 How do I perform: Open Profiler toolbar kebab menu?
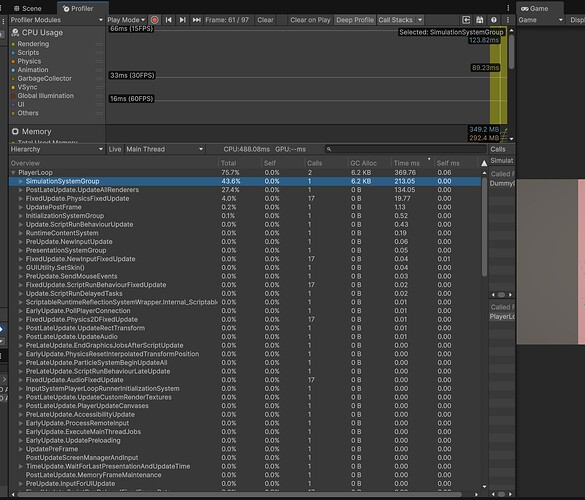click(x=508, y=20)
